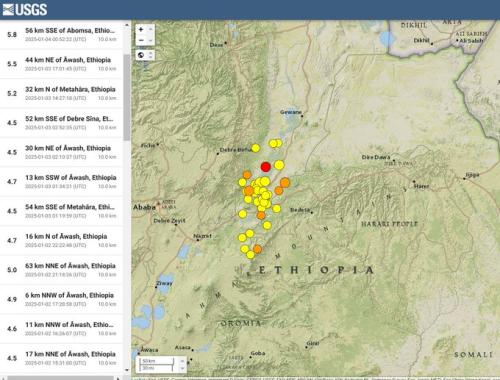Click the Ali Sabih town label

coord(471,40)
